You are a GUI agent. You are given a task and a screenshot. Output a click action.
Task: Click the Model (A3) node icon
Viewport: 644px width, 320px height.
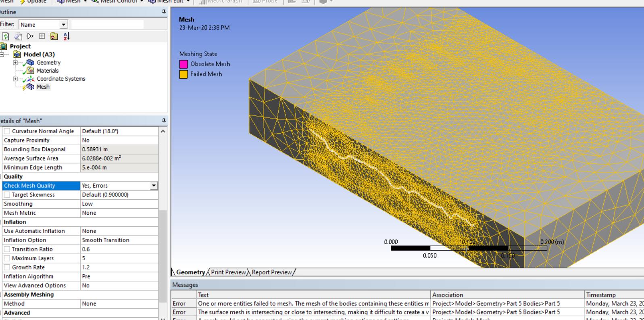click(x=17, y=54)
